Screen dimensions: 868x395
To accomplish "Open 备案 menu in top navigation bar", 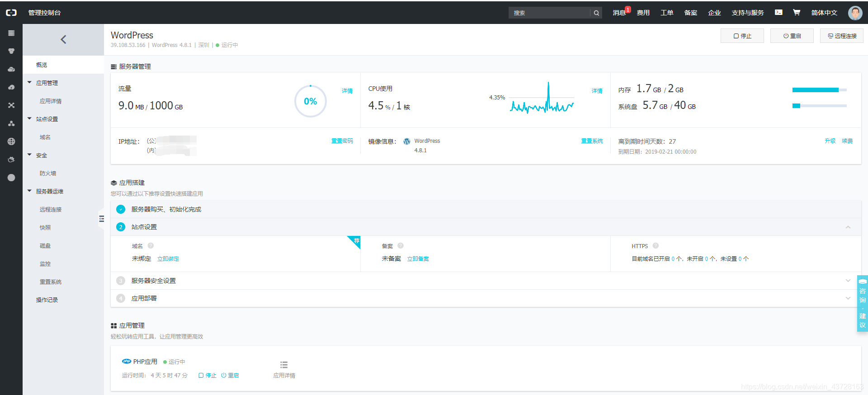I will tap(690, 13).
